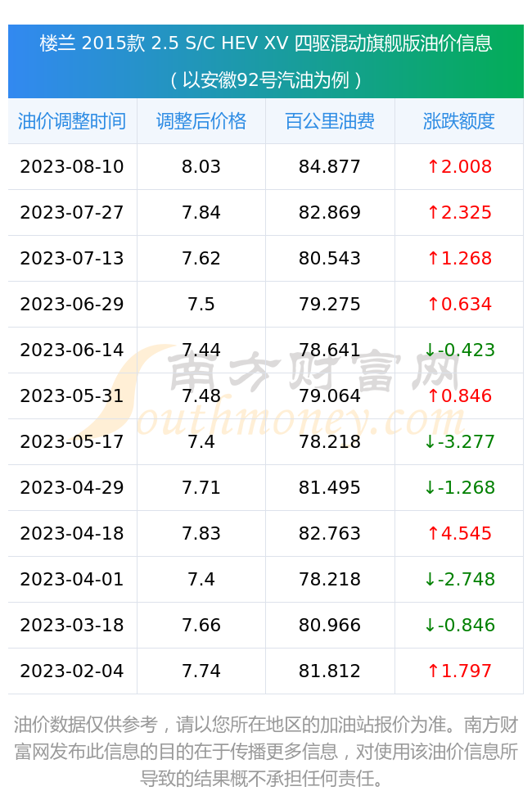Viewport: 532px width, 800px height.
Task: Select the price 7.84 cell
Action: 201,212
